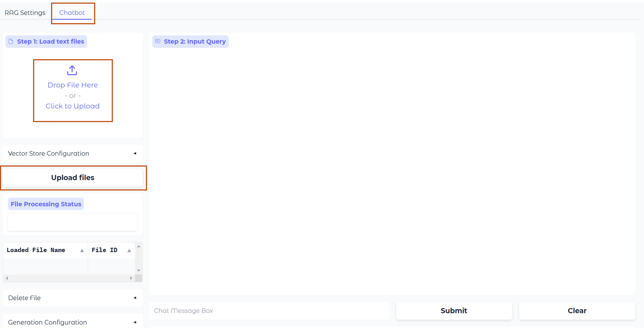The image size is (644, 328).
Task: Focus the Chat Message Box field
Action: (x=269, y=311)
